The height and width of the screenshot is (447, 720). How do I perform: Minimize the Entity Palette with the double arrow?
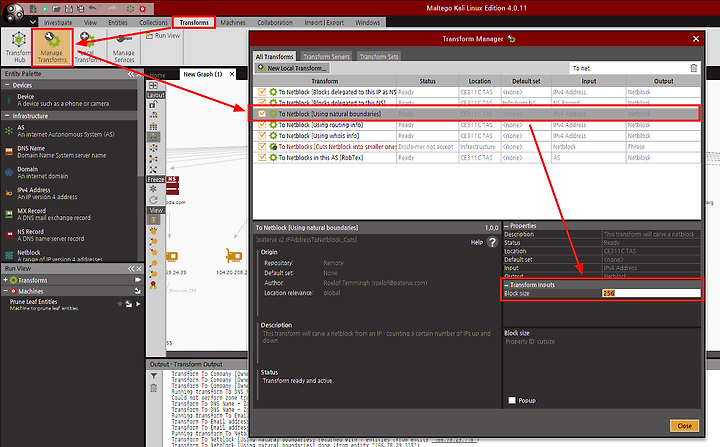pos(131,74)
